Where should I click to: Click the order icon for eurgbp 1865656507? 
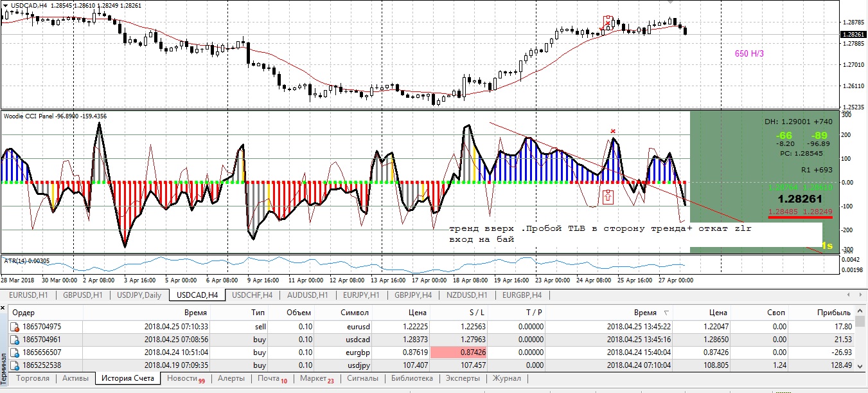[x=15, y=352]
